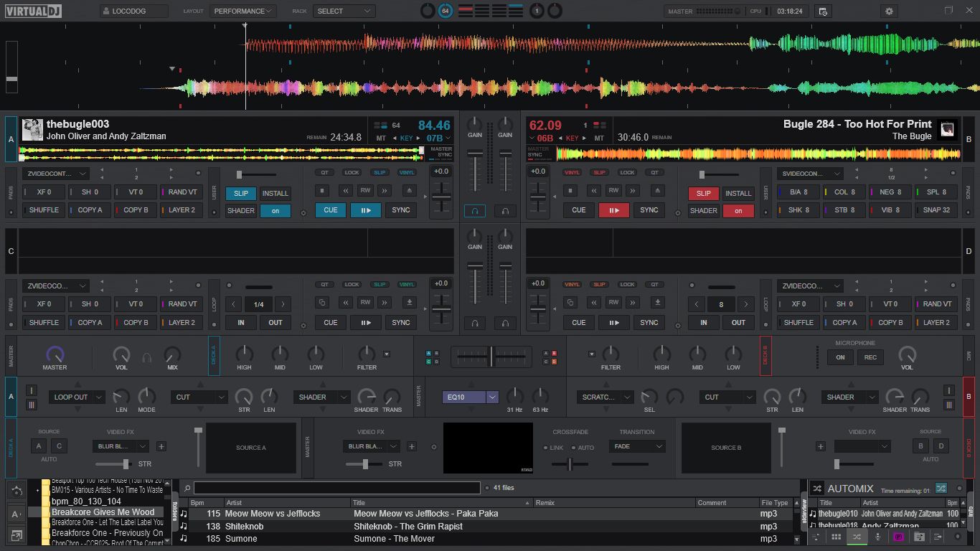
Task: Toggle QT quantize on deck A
Action: (324, 172)
